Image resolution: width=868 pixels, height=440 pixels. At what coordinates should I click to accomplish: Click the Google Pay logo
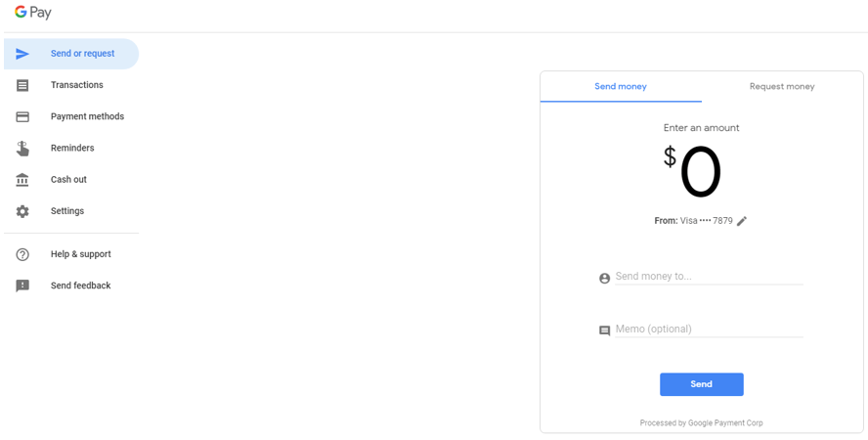(33, 12)
